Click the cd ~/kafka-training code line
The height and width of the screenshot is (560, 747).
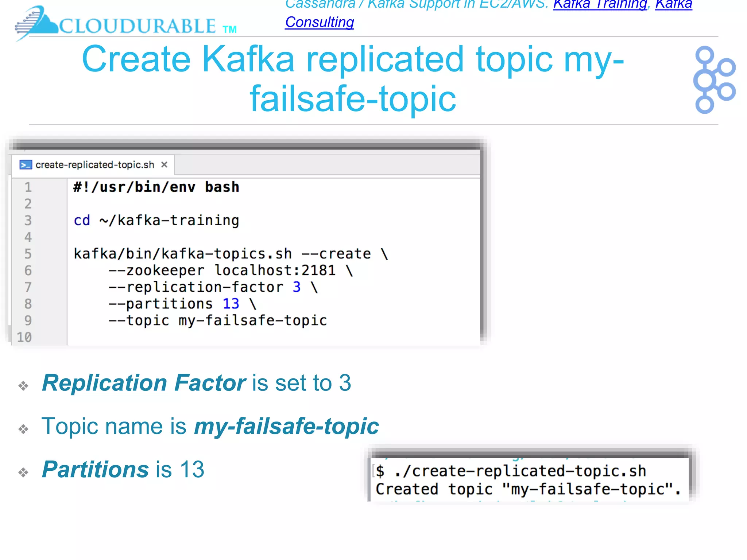pos(156,221)
